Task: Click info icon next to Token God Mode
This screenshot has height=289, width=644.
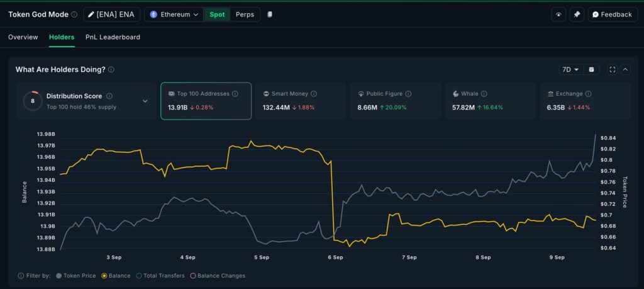Action: pos(74,14)
